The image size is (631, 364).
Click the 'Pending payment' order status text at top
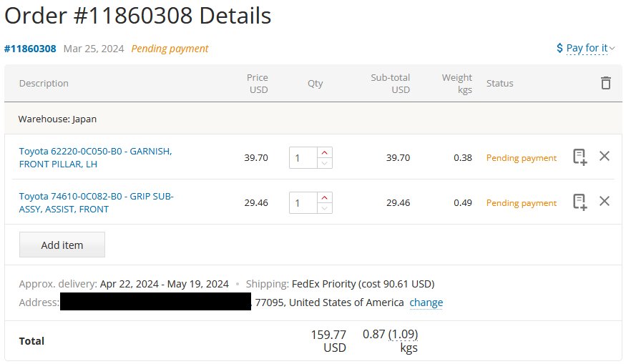tap(170, 49)
